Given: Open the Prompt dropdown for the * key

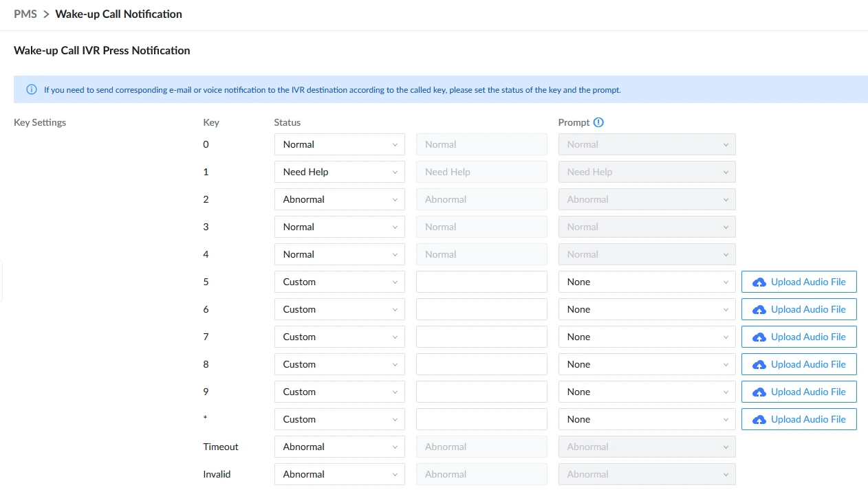Looking at the screenshot, I should tap(647, 419).
